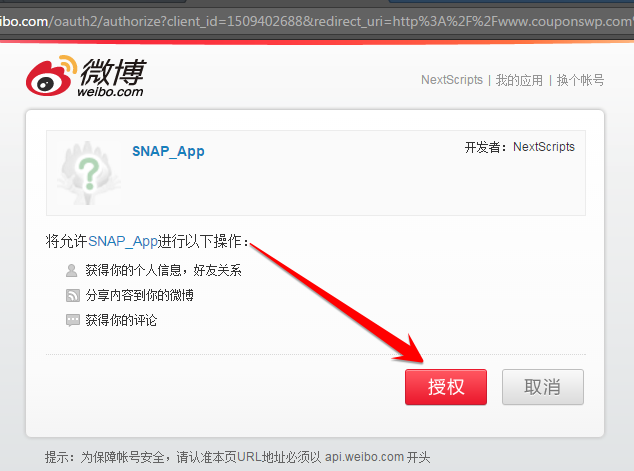
Task: Open the SNAP_App title link
Action: pyautogui.click(x=168, y=152)
